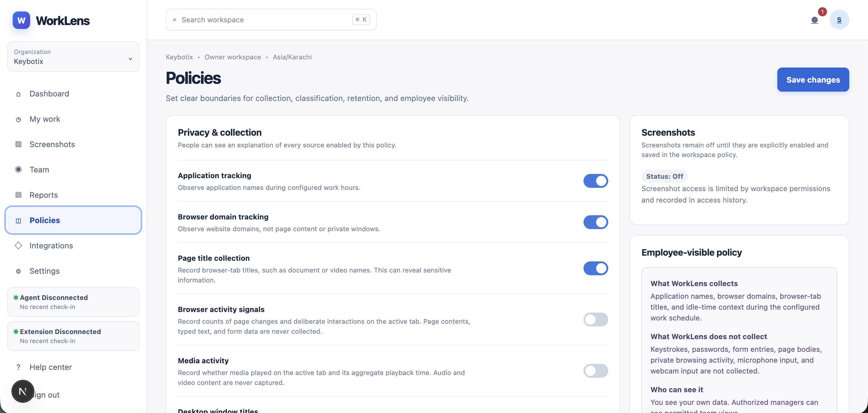Viewport: 868px width, 413px height.
Task: Open the Integrations page
Action: (x=73, y=245)
